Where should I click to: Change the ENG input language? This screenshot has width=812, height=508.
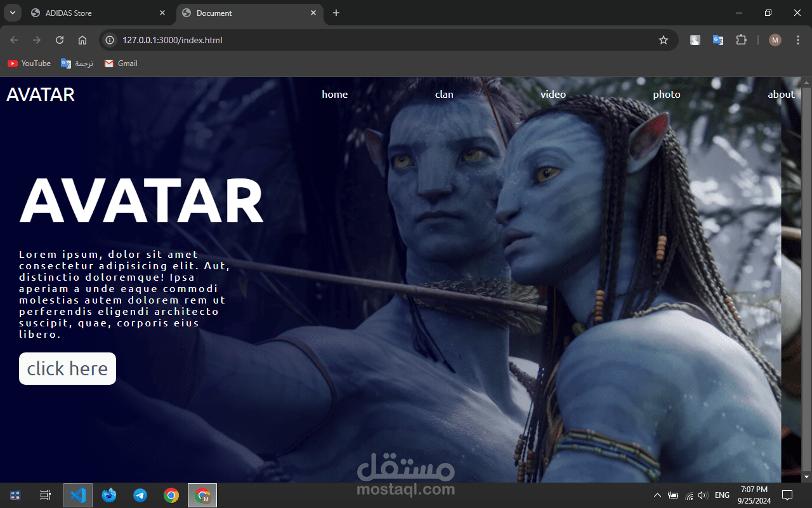coord(722,495)
